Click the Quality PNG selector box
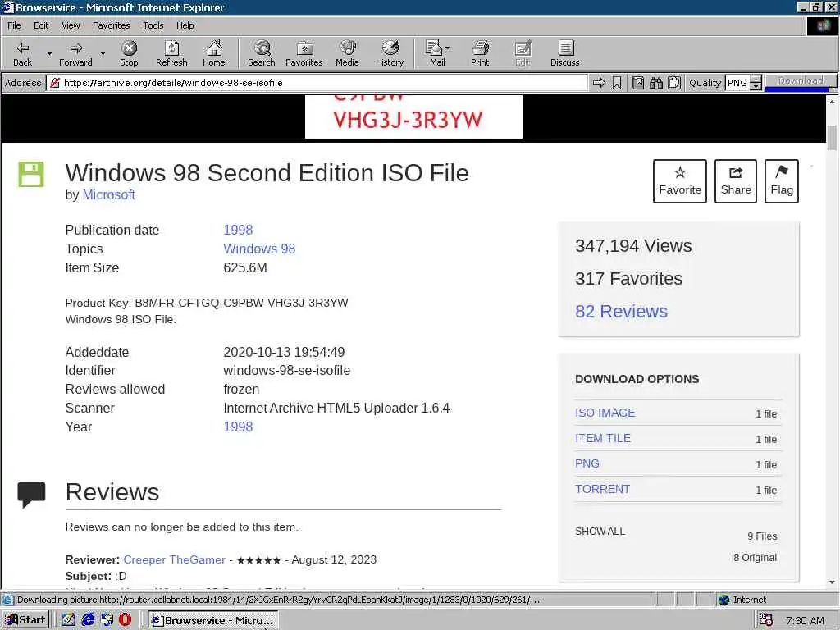 click(x=737, y=83)
